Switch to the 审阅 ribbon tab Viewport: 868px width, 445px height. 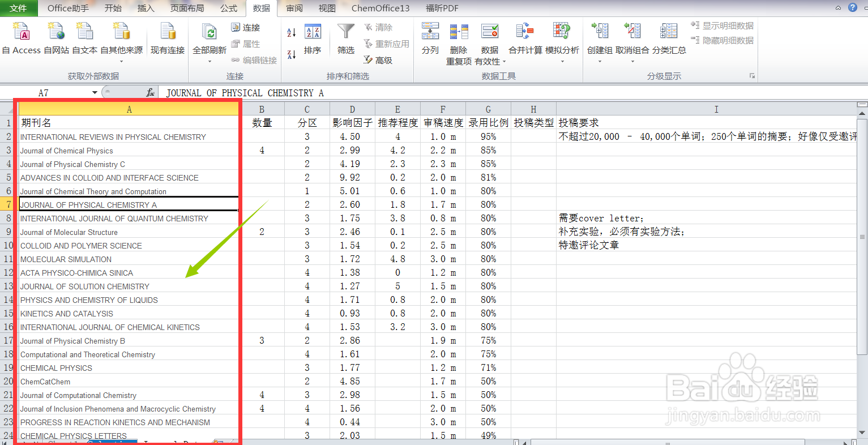coord(294,8)
